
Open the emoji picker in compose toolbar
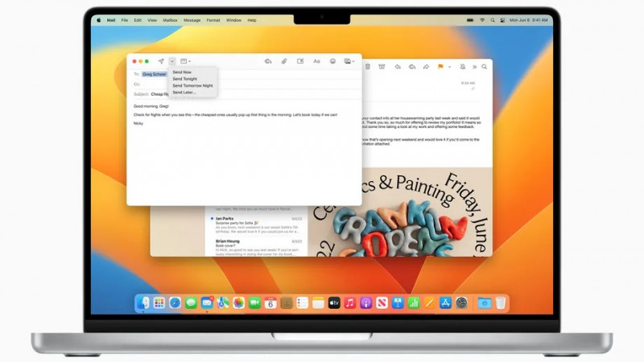tap(332, 61)
